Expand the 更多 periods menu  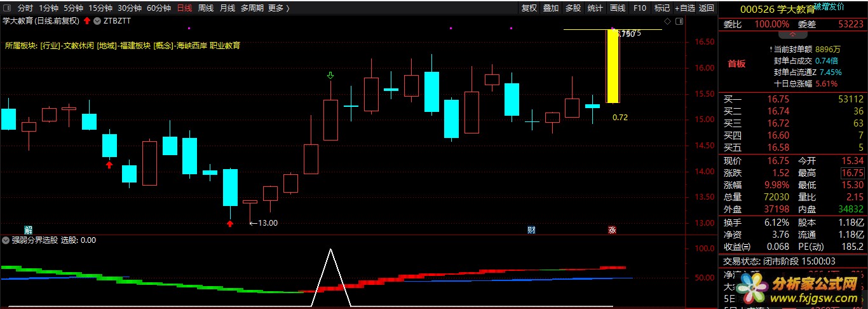(x=278, y=8)
